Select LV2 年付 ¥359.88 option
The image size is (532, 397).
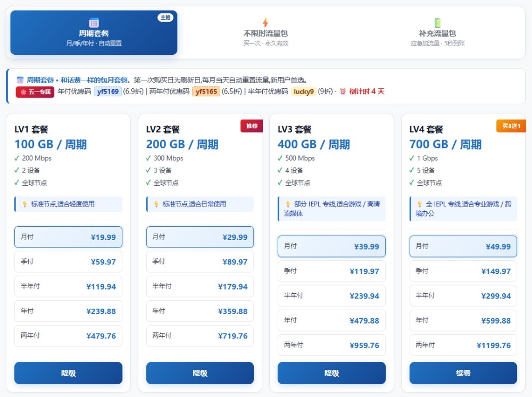(x=200, y=311)
